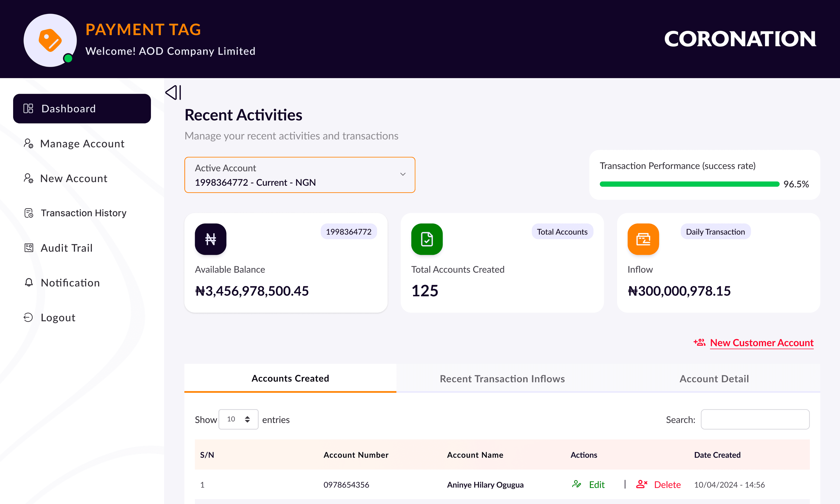Click the green Total Accounts document icon
The height and width of the screenshot is (504, 840).
427,239
